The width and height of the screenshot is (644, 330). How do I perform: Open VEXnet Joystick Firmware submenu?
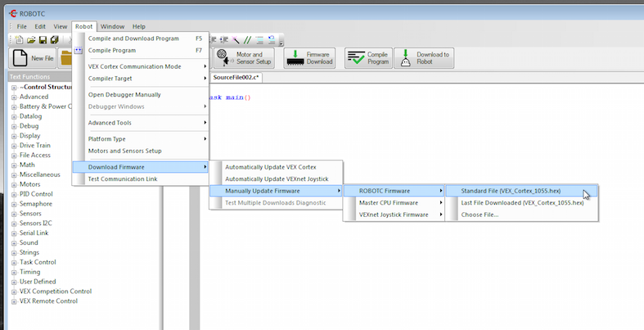click(394, 215)
